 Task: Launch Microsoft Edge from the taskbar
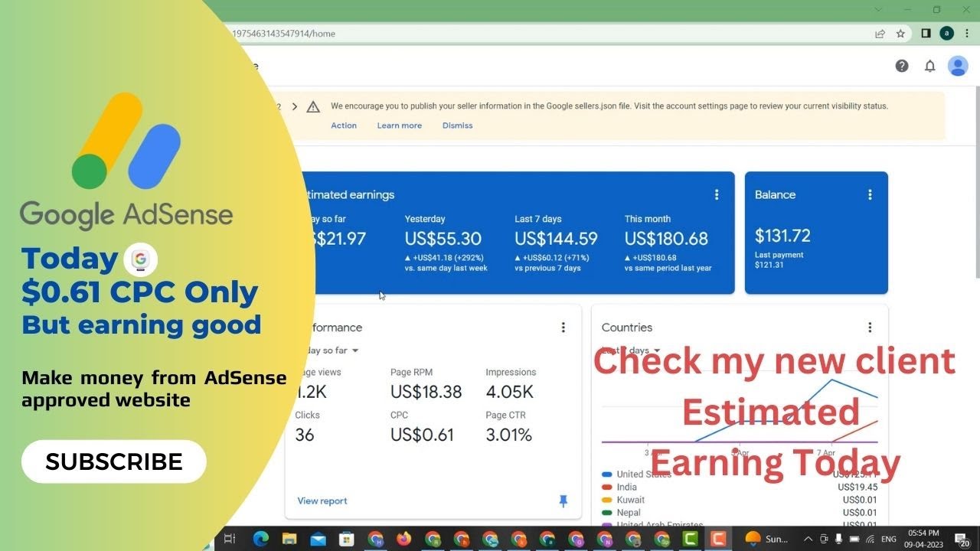point(260,539)
